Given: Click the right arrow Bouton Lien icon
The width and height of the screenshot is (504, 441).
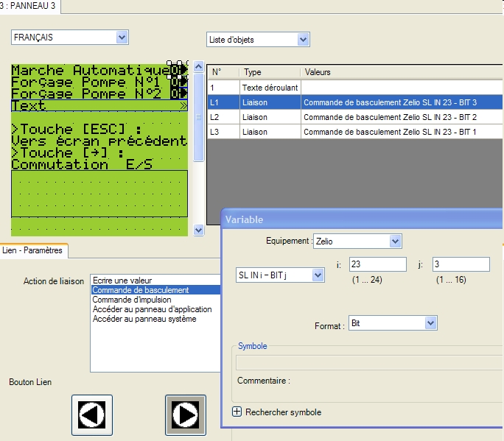Looking at the screenshot, I should [186, 415].
